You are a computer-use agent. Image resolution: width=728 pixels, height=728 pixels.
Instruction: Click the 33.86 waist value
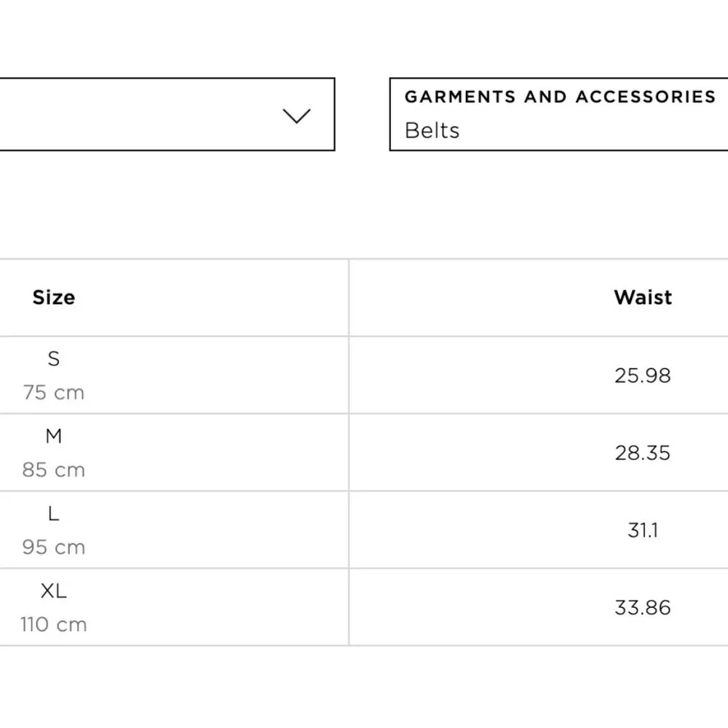(643, 608)
